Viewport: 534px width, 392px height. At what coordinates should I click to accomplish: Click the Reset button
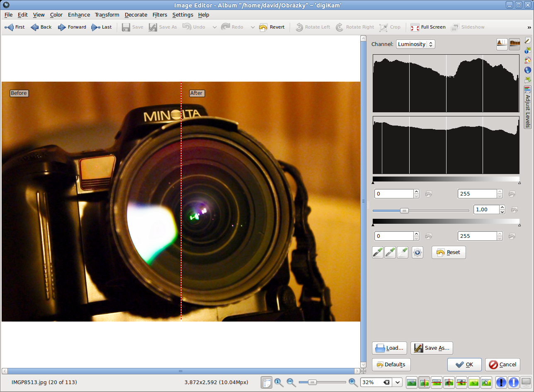pyautogui.click(x=449, y=252)
